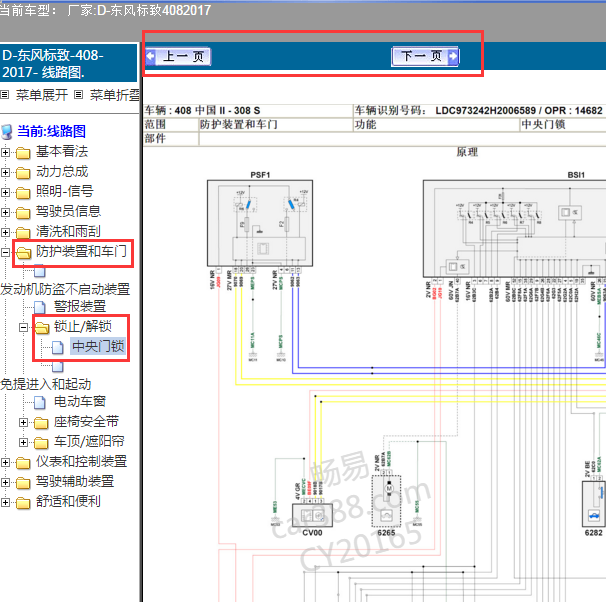Open the 车顶/遮阳帘 tree item
Image resolution: width=606 pixels, height=602 pixels.
coord(89,441)
